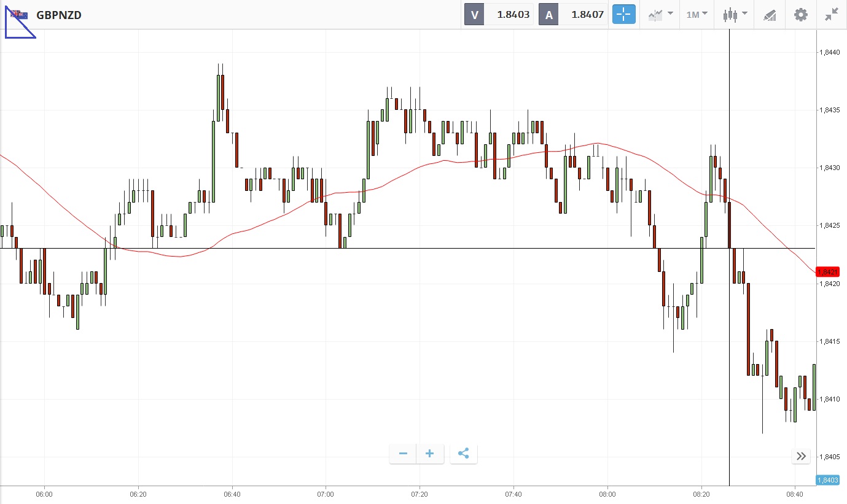Click the 1.8440 price axis label
Screen dimensions: 847x504
click(x=829, y=53)
